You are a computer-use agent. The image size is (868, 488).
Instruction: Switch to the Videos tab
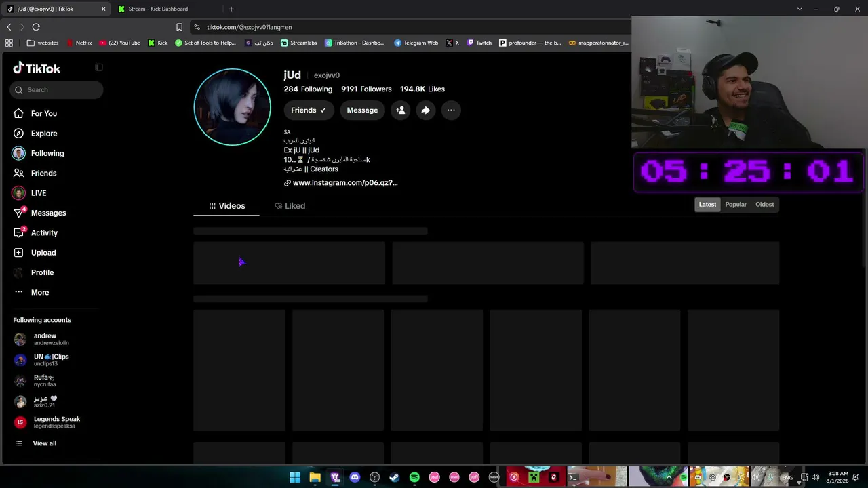[x=226, y=206]
